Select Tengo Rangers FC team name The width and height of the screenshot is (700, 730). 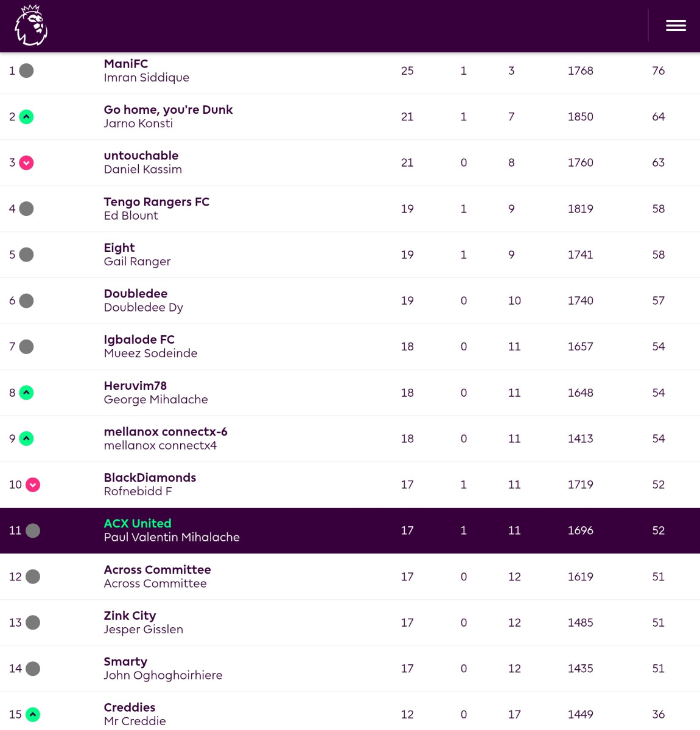click(x=156, y=202)
